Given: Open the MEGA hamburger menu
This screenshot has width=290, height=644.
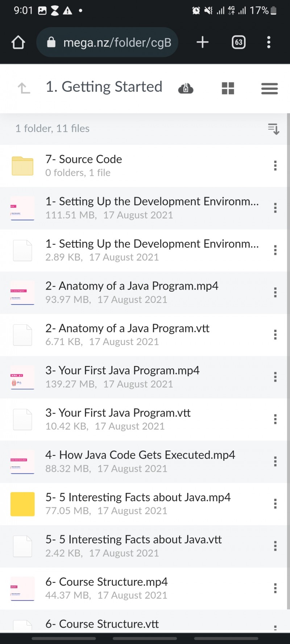Looking at the screenshot, I should coord(269,88).
